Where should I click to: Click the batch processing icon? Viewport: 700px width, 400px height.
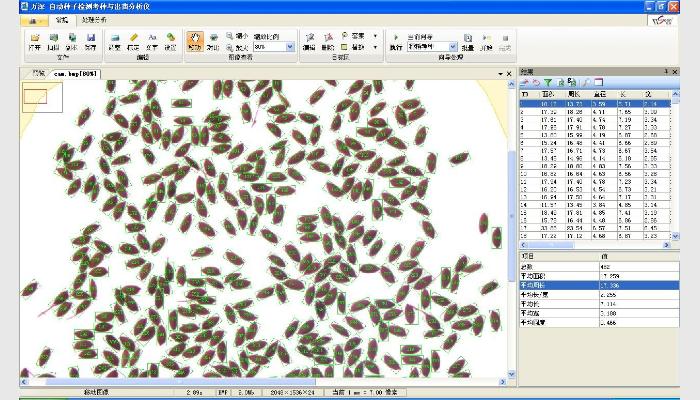(x=468, y=38)
